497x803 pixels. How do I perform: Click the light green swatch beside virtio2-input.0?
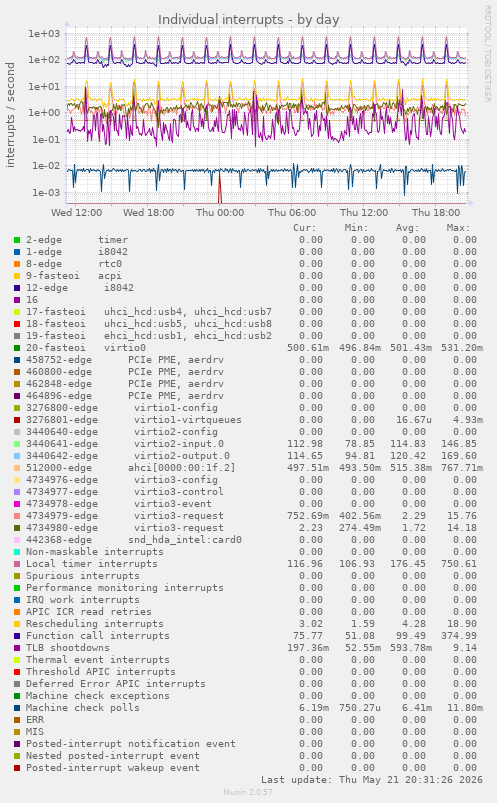coord(17,444)
